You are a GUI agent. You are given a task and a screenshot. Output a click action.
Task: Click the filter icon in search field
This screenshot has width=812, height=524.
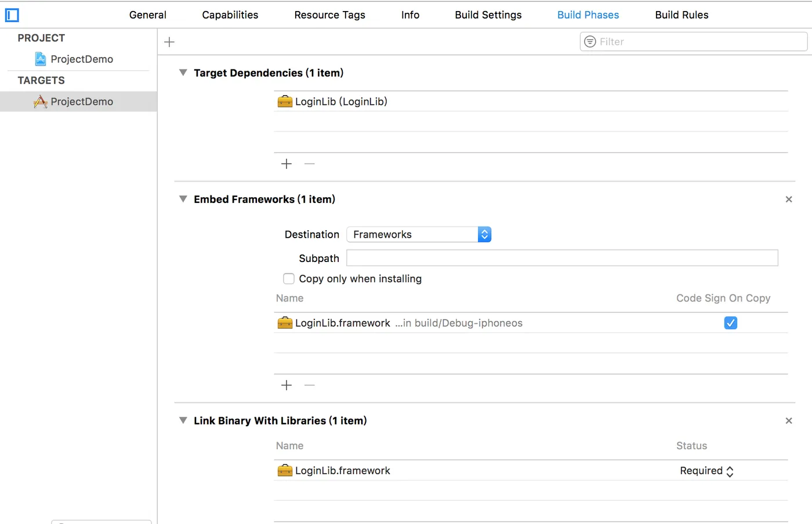point(590,42)
